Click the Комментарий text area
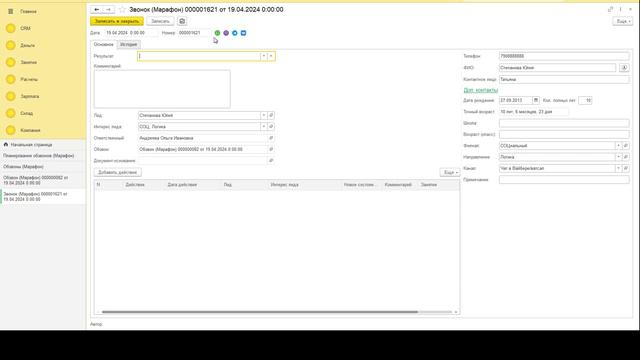Screen dimensions: 640x360 [162, 89]
